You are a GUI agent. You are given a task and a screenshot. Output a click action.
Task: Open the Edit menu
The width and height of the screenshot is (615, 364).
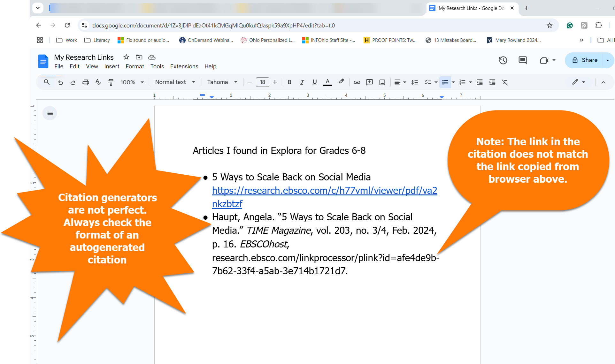(x=74, y=66)
